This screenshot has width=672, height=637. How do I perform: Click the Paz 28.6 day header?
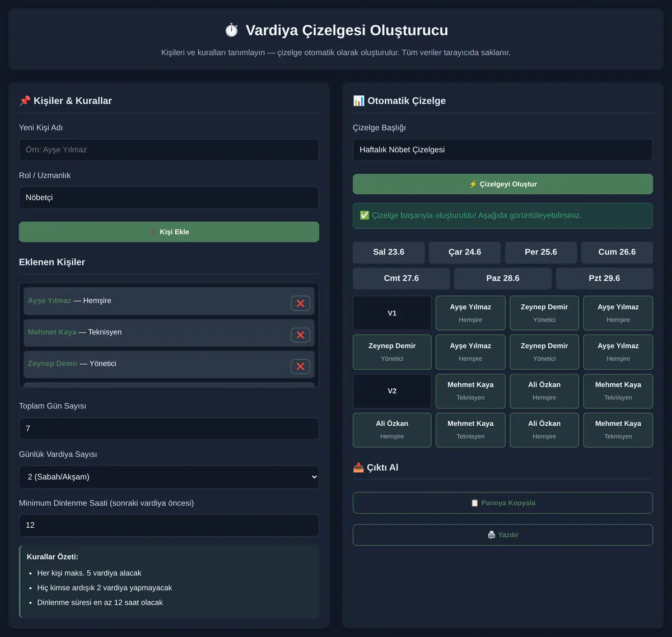(x=503, y=278)
